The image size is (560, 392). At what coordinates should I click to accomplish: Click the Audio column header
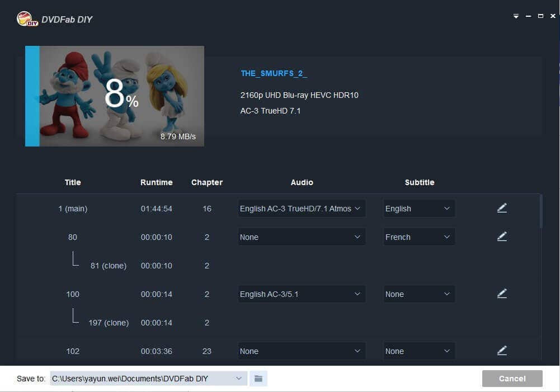pos(302,182)
